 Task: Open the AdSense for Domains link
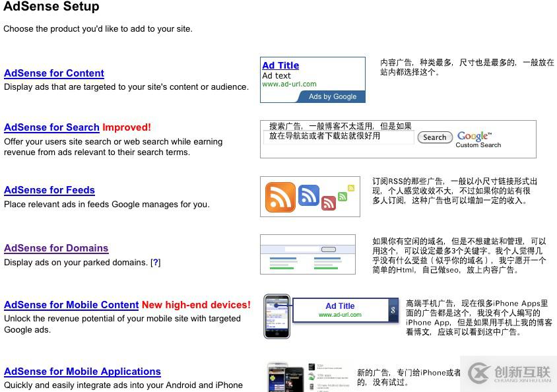pos(56,248)
